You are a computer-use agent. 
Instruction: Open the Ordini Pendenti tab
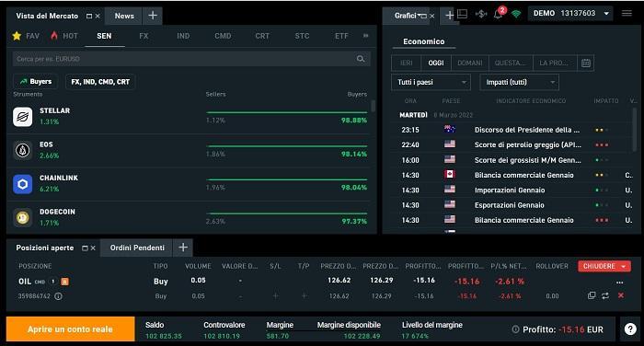137,248
